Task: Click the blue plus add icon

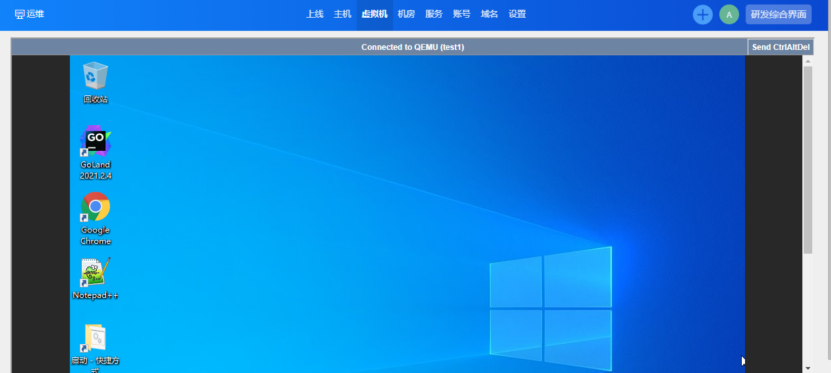Action: coord(703,14)
